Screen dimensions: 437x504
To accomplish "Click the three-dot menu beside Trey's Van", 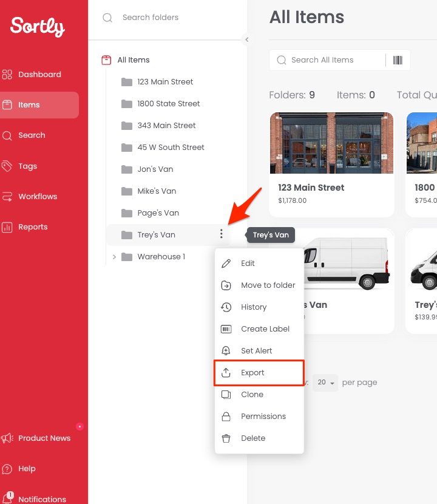I will (221, 234).
